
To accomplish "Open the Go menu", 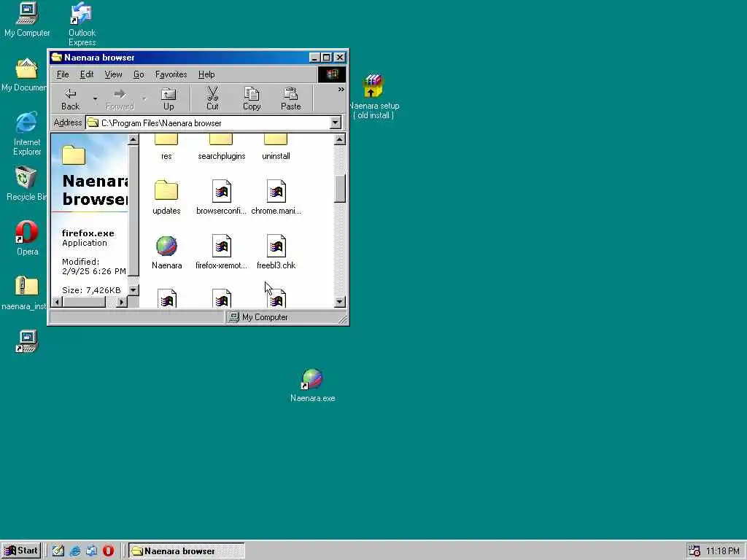I will pos(139,74).
